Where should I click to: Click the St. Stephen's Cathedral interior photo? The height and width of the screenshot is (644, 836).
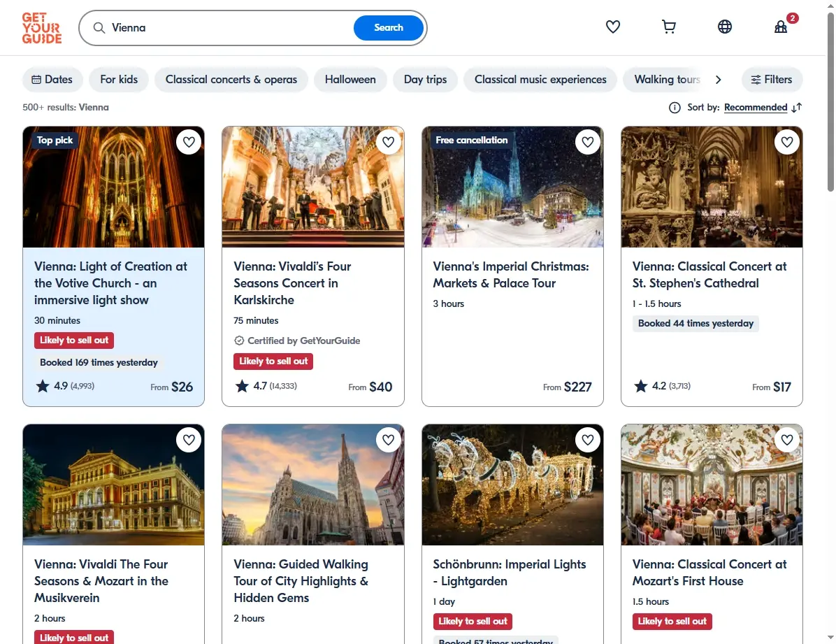[x=712, y=187]
